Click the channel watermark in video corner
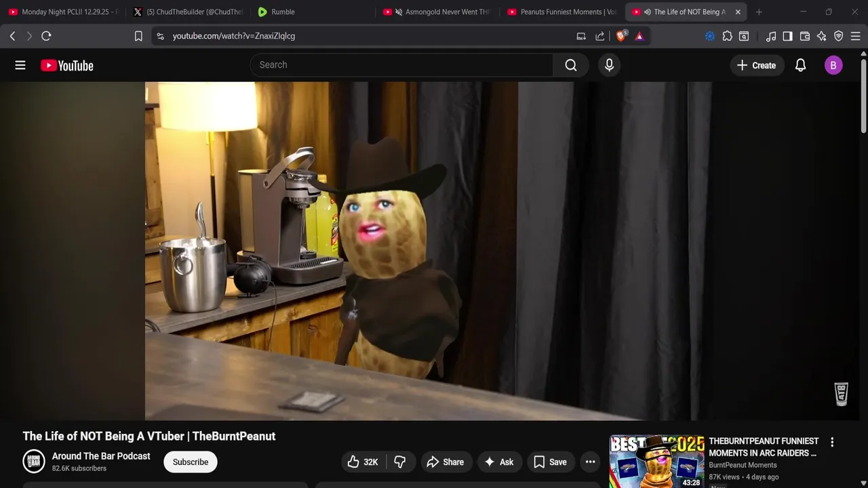This screenshot has width=868, height=488. click(841, 394)
